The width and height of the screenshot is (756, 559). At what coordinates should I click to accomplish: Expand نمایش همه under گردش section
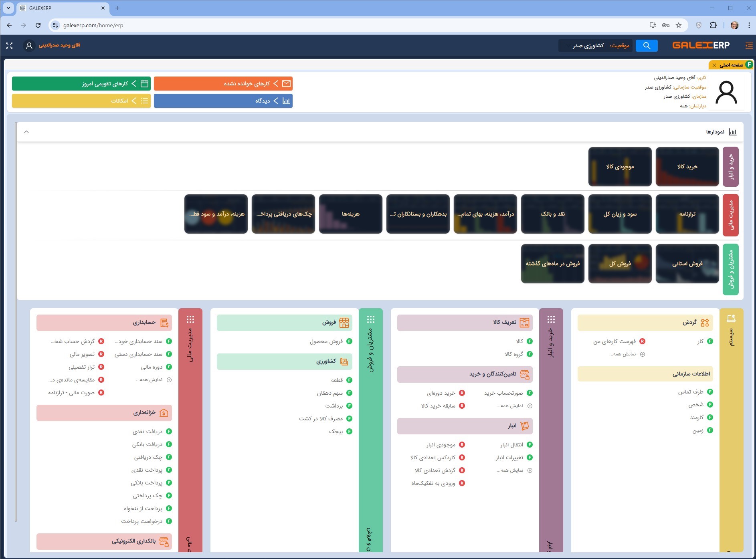[627, 354]
